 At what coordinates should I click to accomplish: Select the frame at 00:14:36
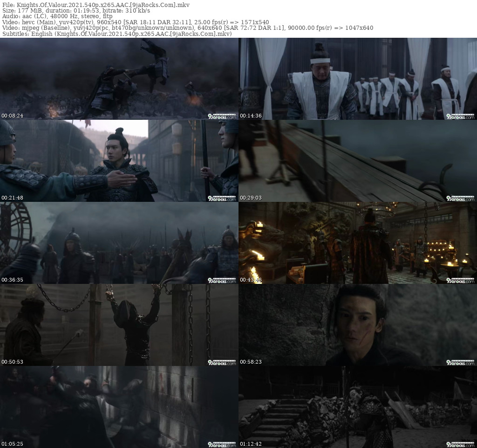click(x=358, y=78)
